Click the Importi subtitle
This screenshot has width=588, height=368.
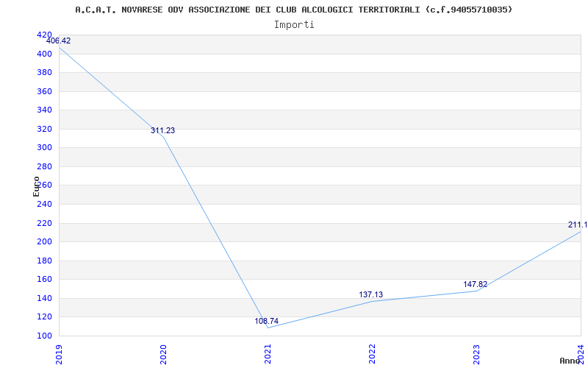293,25
